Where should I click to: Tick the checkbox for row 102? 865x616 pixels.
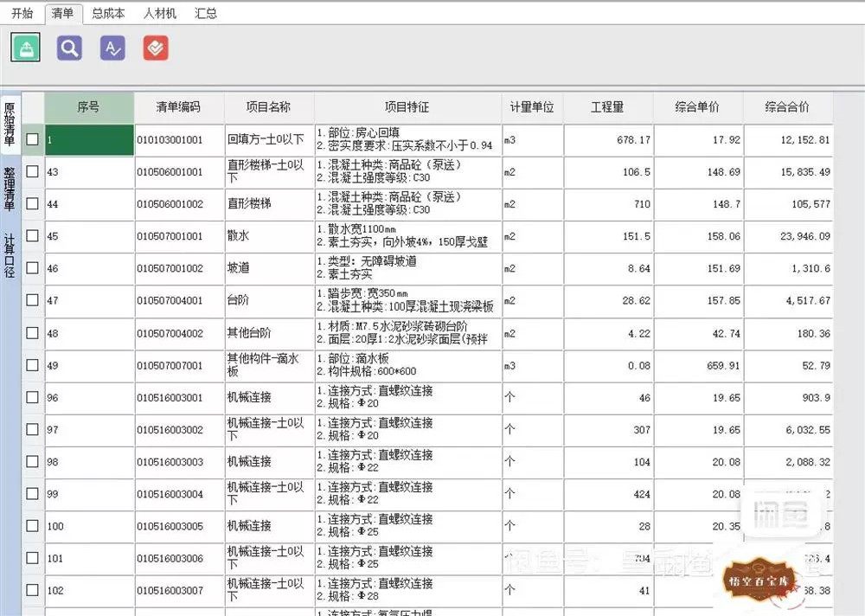tap(33, 589)
